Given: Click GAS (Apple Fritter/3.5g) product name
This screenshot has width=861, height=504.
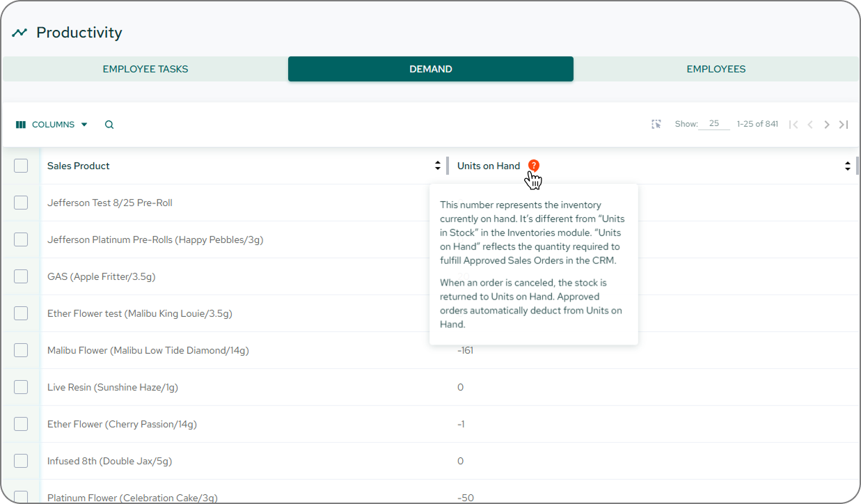Looking at the screenshot, I should [102, 276].
